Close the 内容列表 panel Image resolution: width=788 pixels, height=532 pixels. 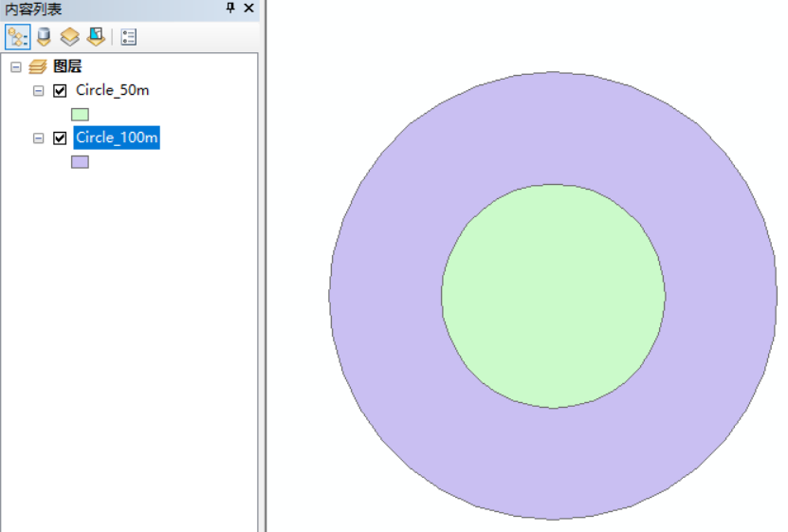click(x=248, y=8)
